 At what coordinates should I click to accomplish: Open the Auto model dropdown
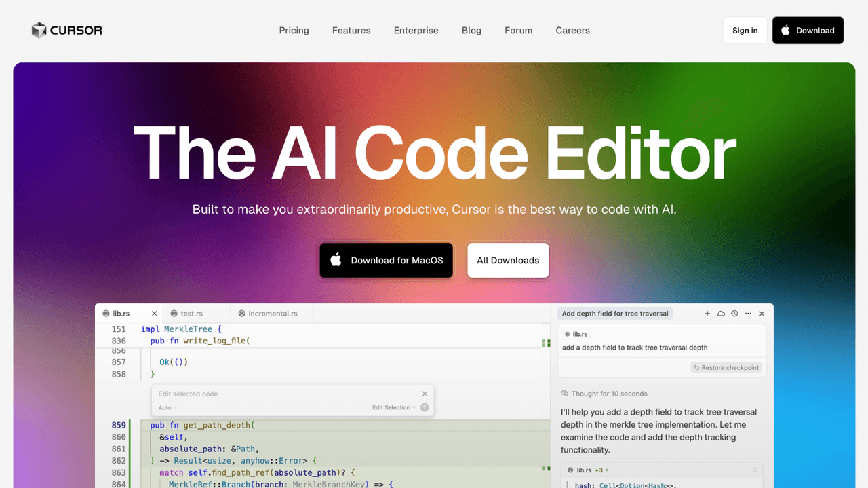(167, 407)
